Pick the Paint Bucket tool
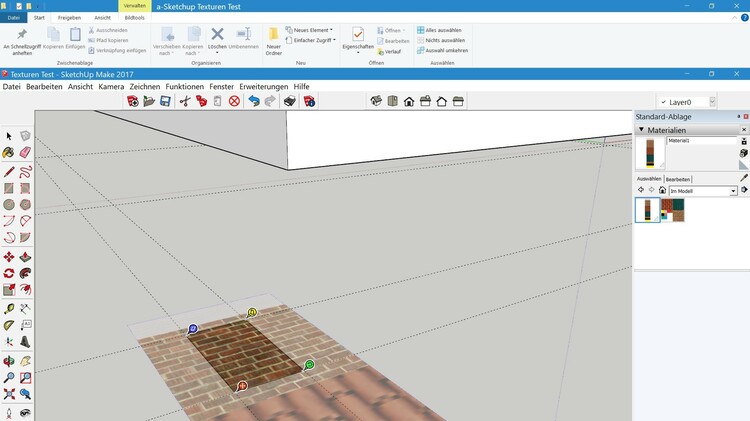 point(9,153)
